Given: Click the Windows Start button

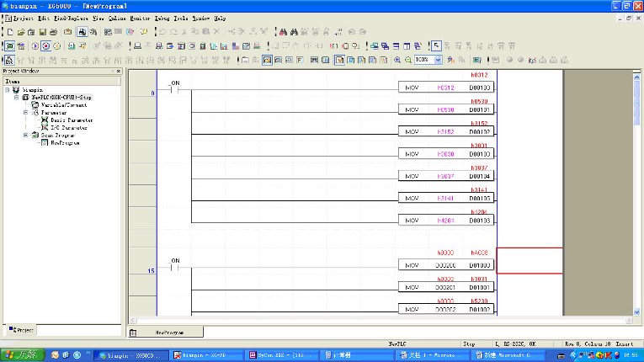Looking at the screenshot, I should (17, 355).
